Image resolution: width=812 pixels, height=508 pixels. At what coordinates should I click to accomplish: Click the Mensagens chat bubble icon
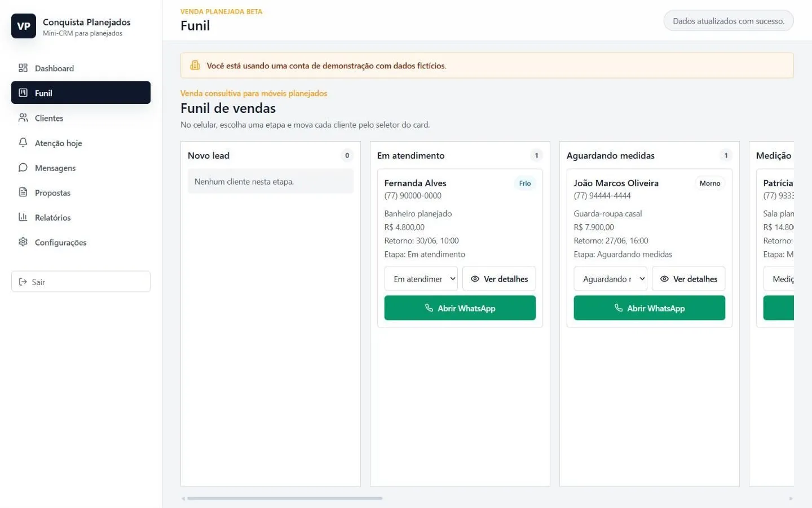click(23, 168)
